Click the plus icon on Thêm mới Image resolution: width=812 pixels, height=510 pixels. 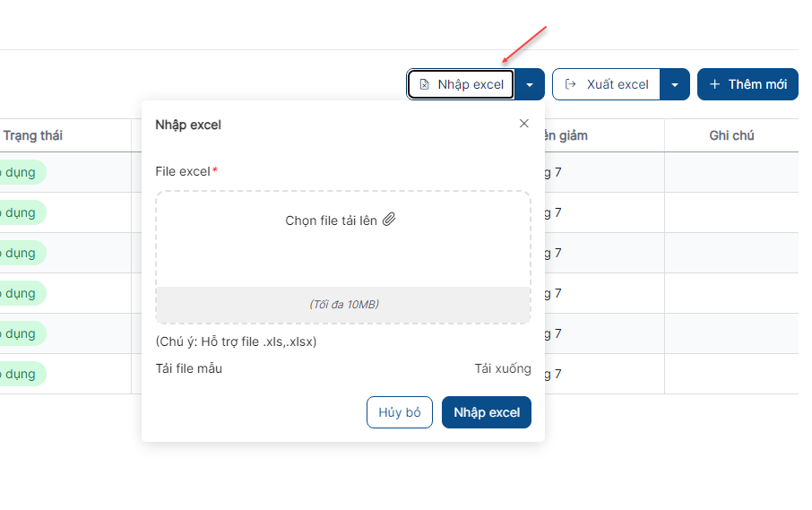coord(714,84)
